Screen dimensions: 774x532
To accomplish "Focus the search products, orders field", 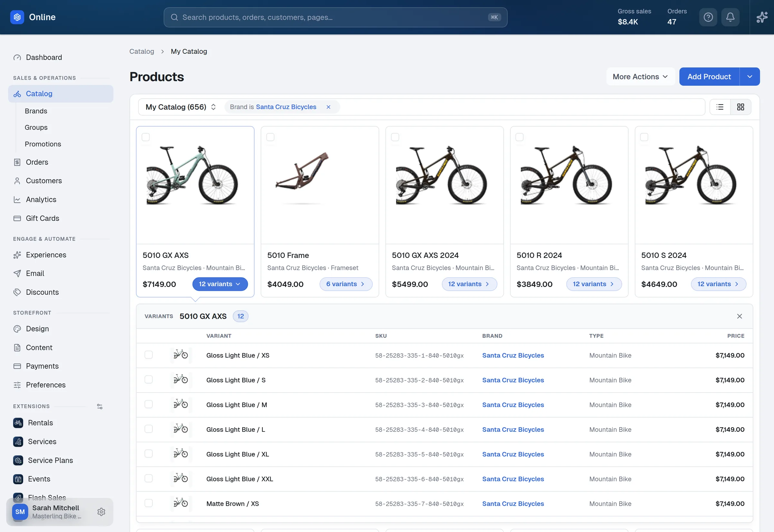I will (335, 17).
